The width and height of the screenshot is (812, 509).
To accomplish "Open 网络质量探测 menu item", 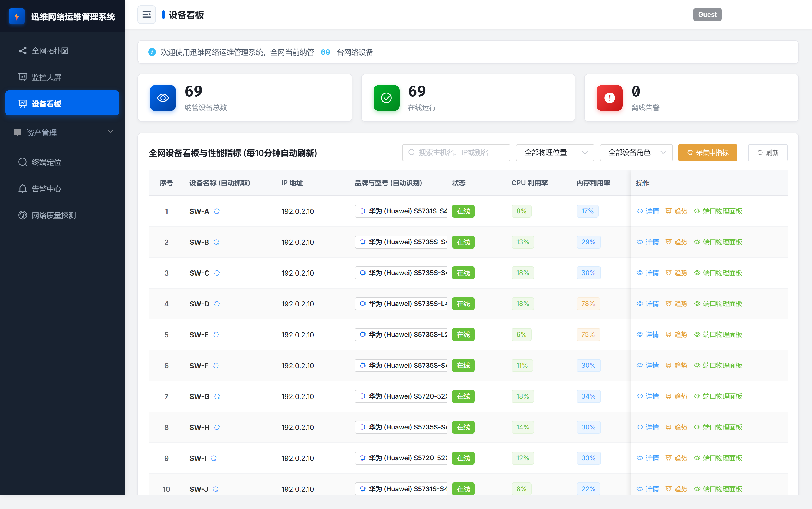I will (x=62, y=216).
